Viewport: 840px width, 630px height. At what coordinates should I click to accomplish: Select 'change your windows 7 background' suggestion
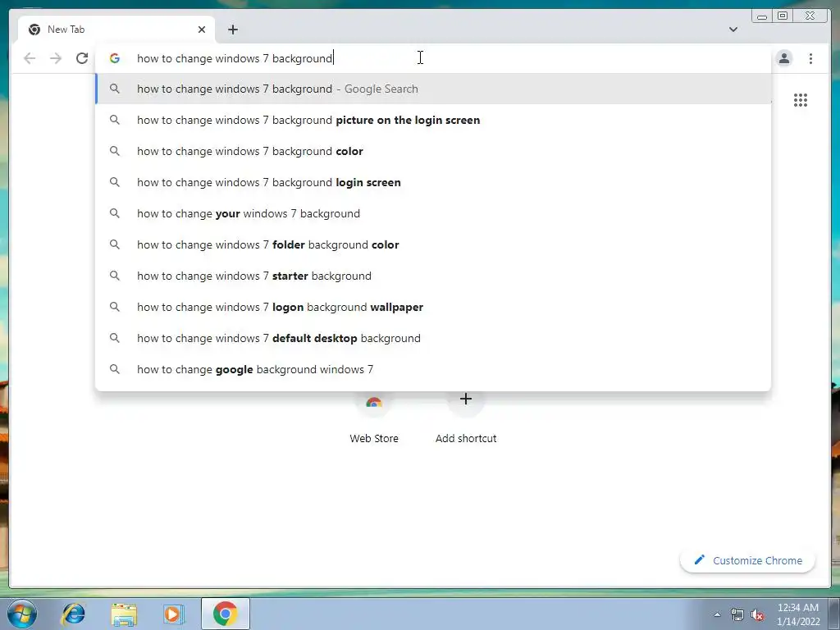click(433, 213)
